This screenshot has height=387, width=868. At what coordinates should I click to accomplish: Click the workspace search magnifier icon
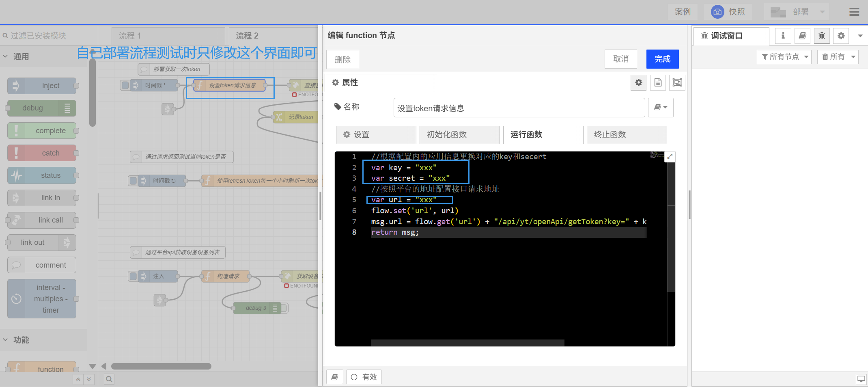(109, 379)
